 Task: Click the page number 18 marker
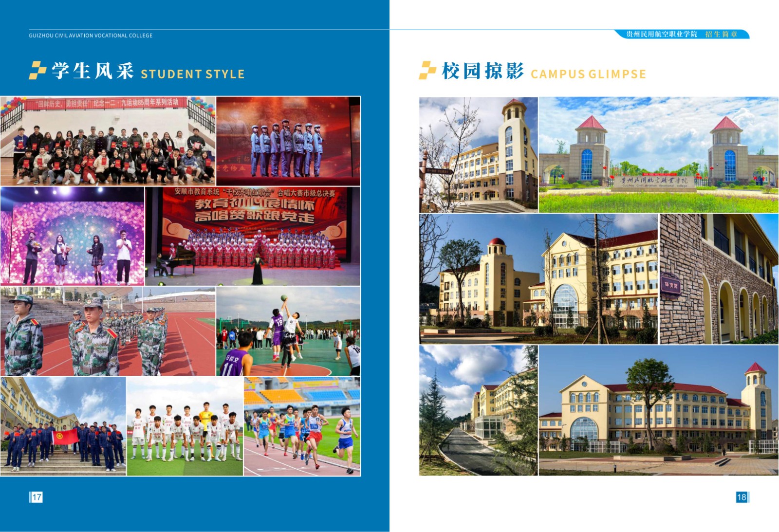coord(742,497)
